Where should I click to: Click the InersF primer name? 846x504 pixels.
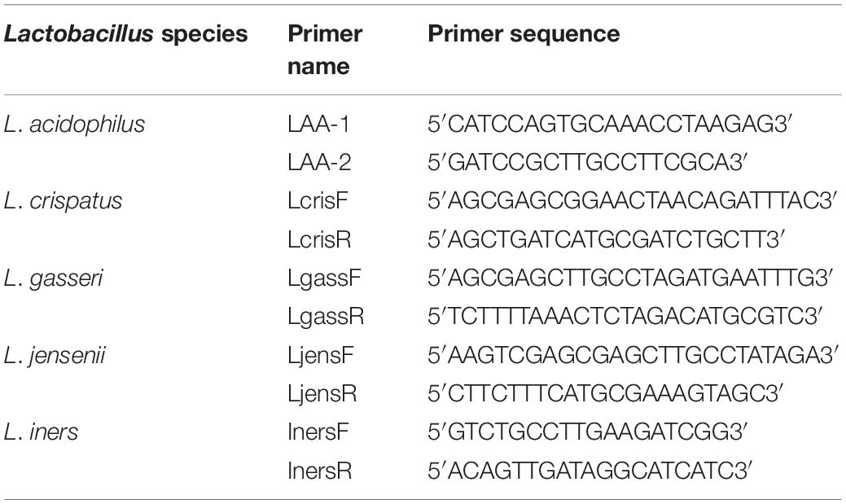[x=318, y=432]
